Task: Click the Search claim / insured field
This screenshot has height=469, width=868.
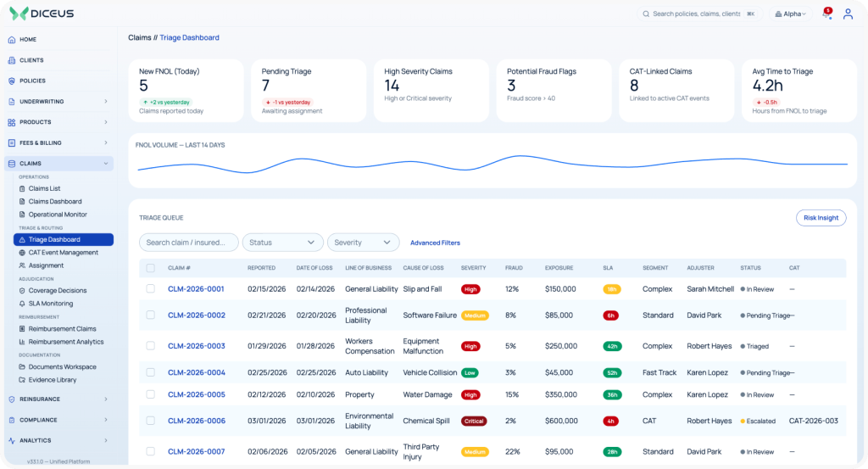Action: coord(189,243)
